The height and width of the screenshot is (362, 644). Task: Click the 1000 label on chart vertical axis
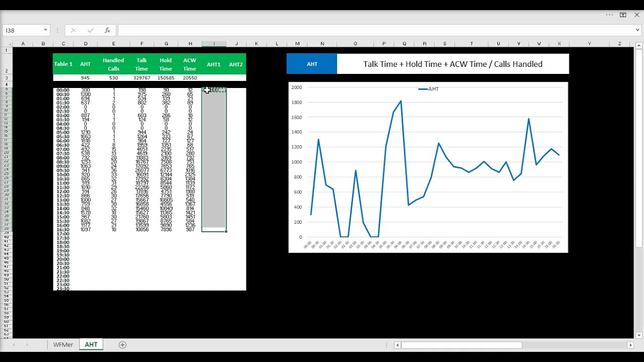point(296,162)
